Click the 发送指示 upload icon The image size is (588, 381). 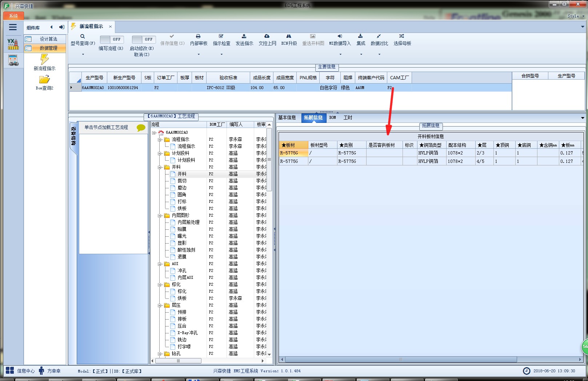pos(244,36)
